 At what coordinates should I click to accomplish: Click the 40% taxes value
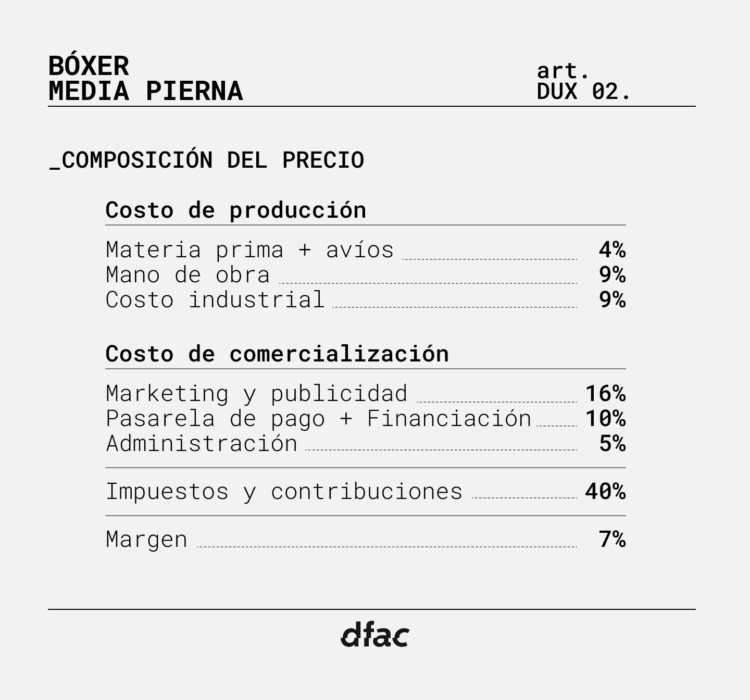(605, 492)
